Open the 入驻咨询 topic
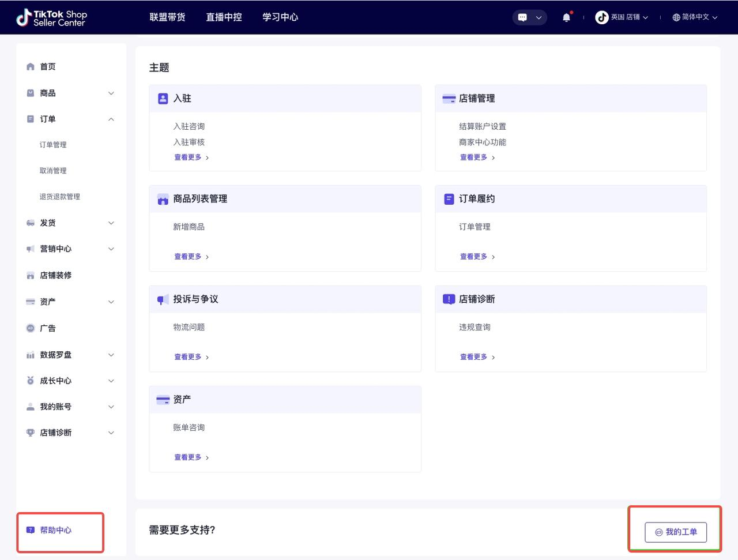 [189, 126]
